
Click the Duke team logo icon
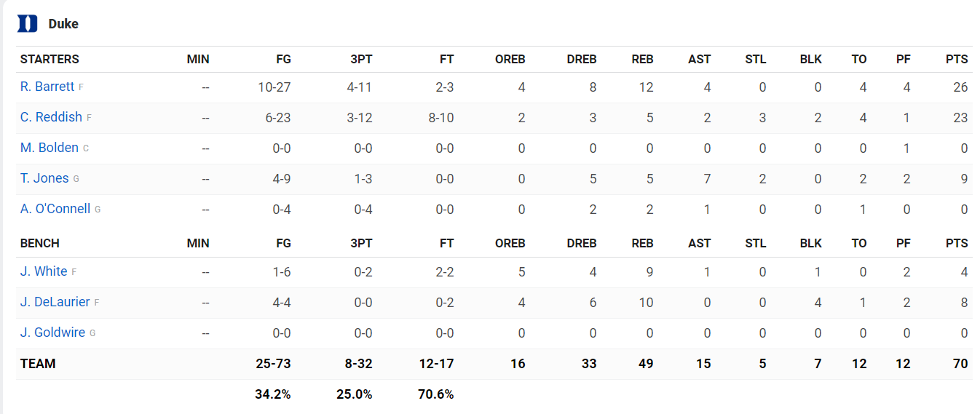tap(27, 24)
